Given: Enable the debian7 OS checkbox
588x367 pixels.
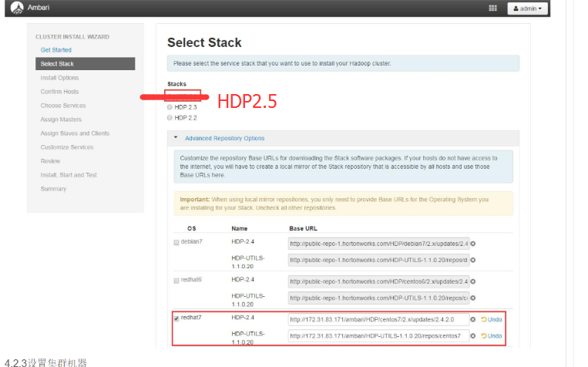Looking at the screenshot, I should 176,243.
